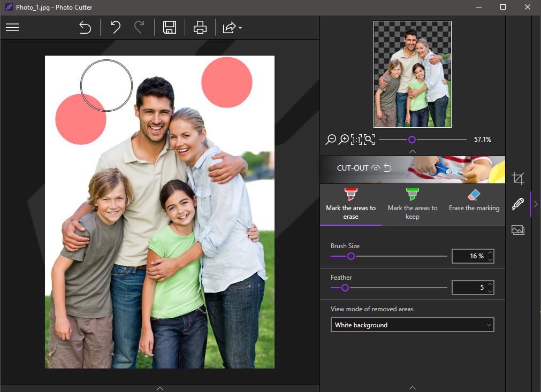541x392 pixels.
Task: Switch to the Mark the areas to keep tab
Action: click(412, 204)
